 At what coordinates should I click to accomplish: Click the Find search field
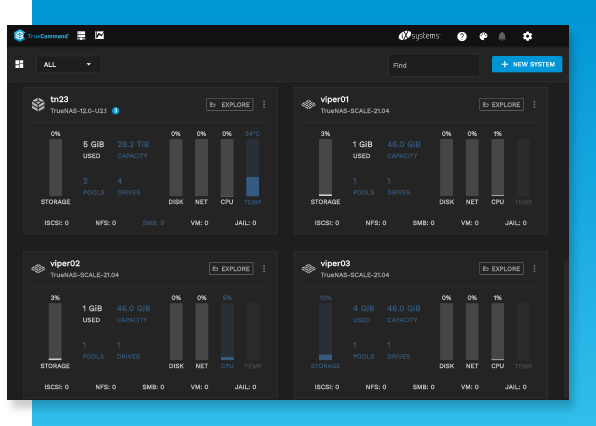coord(434,65)
